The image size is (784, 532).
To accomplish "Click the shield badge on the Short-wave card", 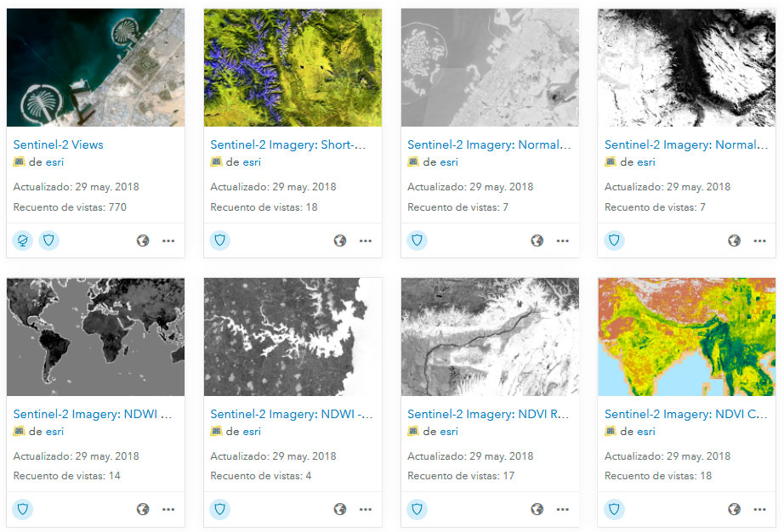I will [x=219, y=241].
